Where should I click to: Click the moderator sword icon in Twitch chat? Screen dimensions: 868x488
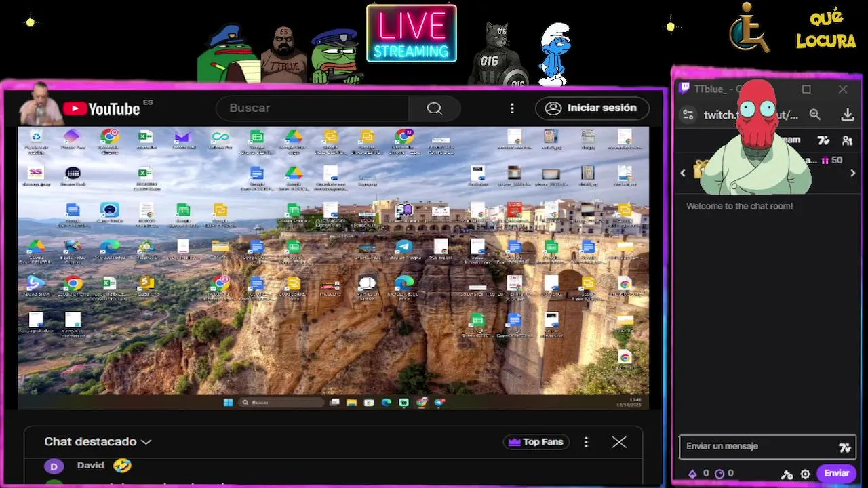point(787,474)
